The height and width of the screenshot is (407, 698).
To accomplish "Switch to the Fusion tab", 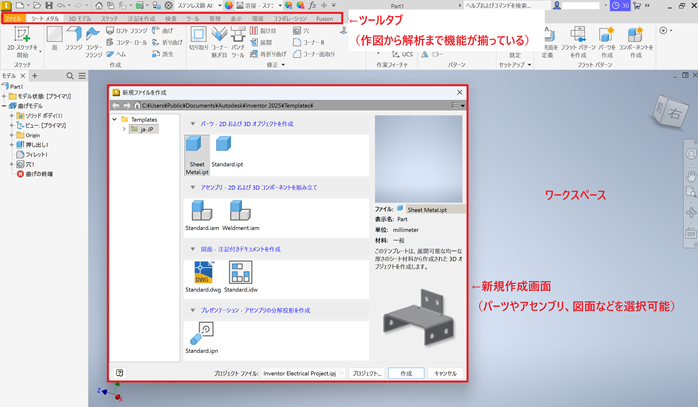I will 325,19.
